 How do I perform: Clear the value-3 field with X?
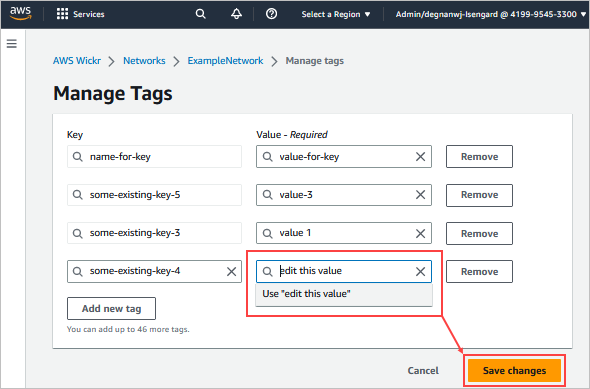coord(420,195)
